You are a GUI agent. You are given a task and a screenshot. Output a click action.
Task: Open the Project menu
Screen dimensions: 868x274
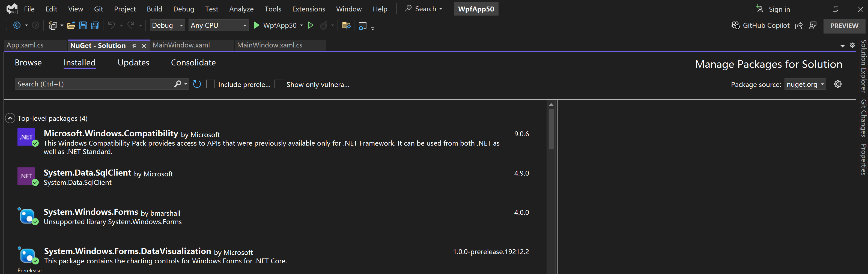(125, 9)
